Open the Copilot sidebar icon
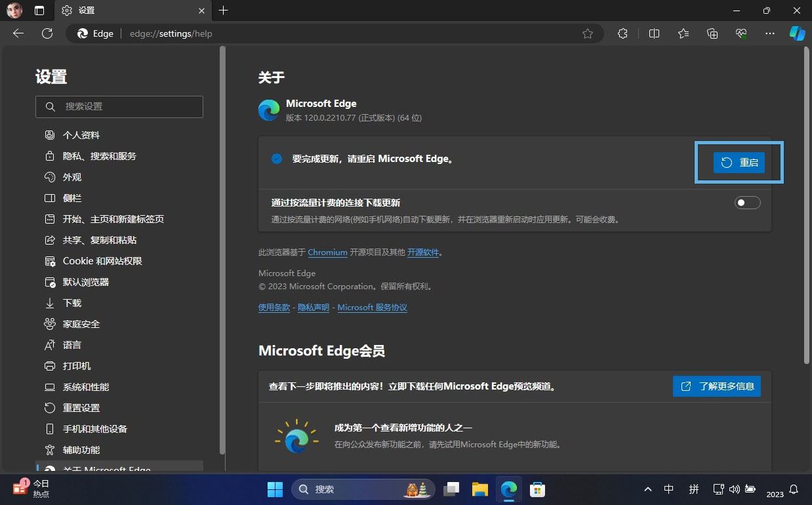This screenshot has height=505, width=812. (x=797, y=33)
